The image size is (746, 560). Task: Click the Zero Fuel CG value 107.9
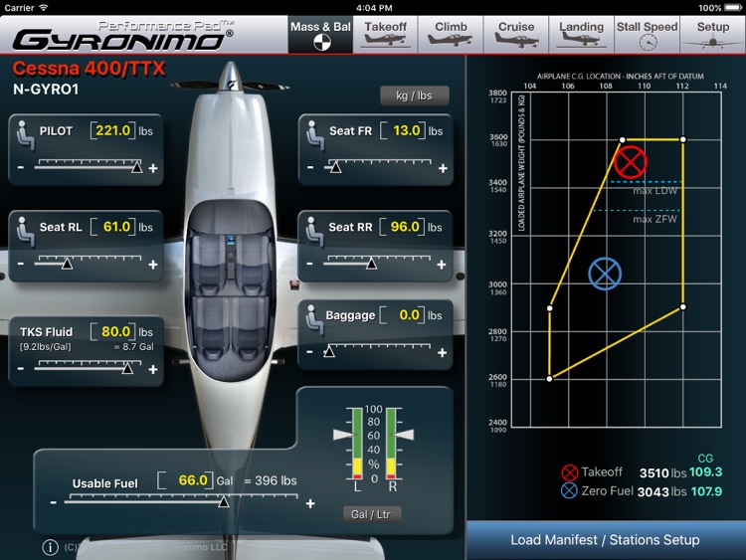pos(706,491)
